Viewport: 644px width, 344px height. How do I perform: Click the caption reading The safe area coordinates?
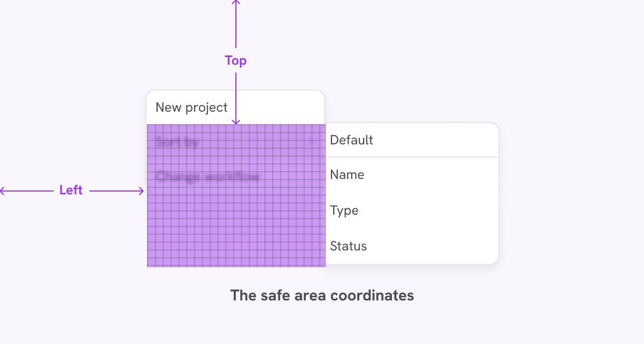322,295
